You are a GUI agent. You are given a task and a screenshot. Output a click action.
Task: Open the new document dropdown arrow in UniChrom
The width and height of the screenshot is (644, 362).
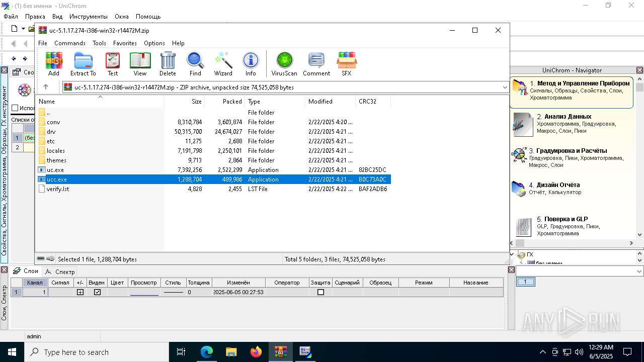(23, 29)
